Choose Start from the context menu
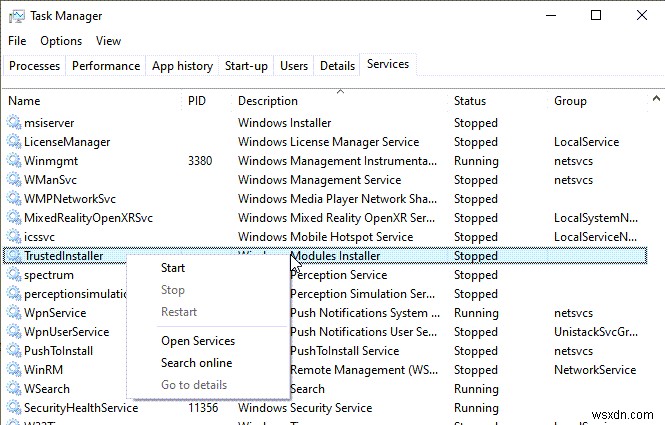Screen dimensions: 665x425 click(x=173, y=268)
